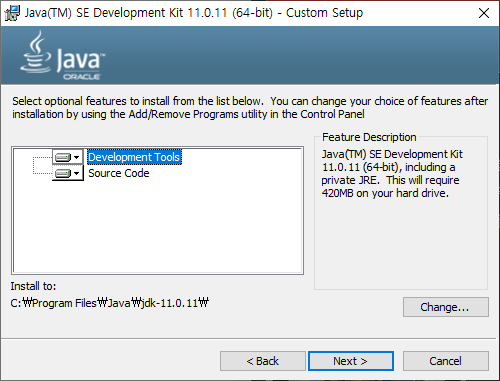500x381 pixels.
Task: Click the Feature Description text "420MB on your hard drive."
Action: click(x=385, y=193)
